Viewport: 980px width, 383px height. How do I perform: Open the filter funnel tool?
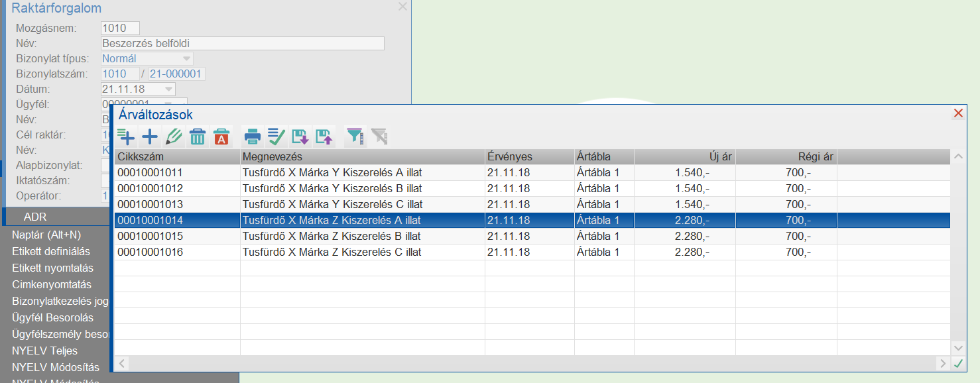355,137
